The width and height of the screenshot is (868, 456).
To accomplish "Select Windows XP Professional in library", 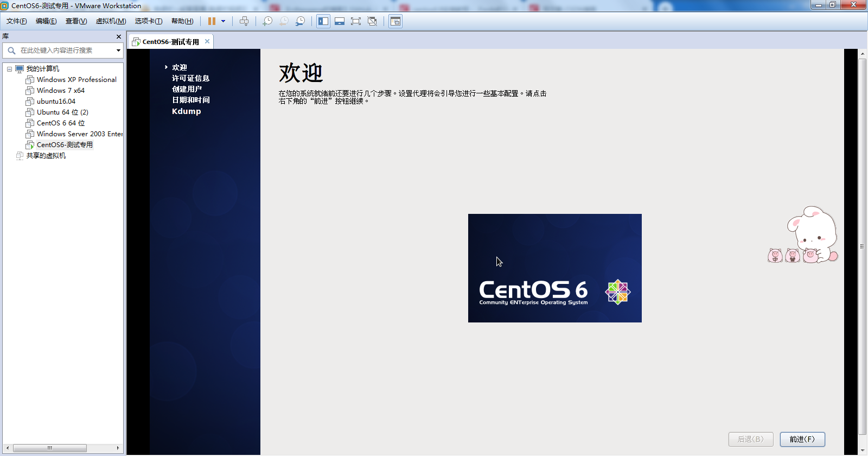I will point(76,80).
